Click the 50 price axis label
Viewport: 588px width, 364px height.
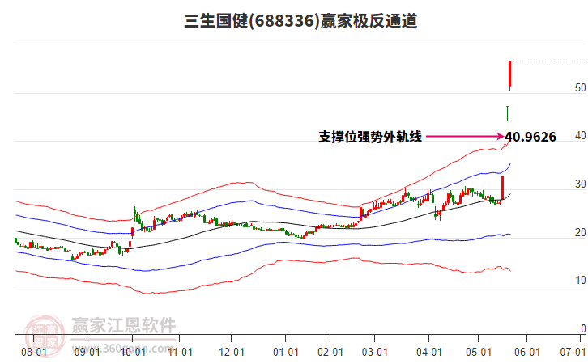[x=580, y=87]
